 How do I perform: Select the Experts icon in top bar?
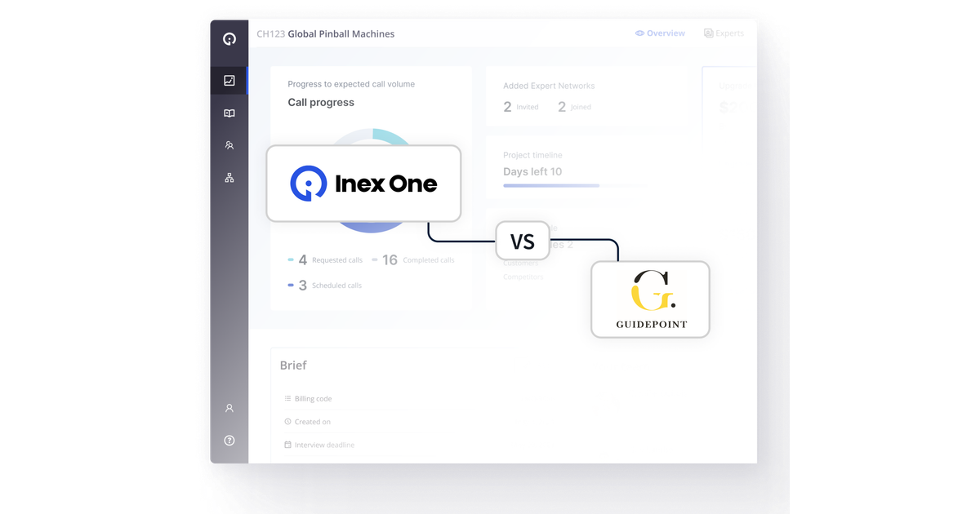(709, 33)
